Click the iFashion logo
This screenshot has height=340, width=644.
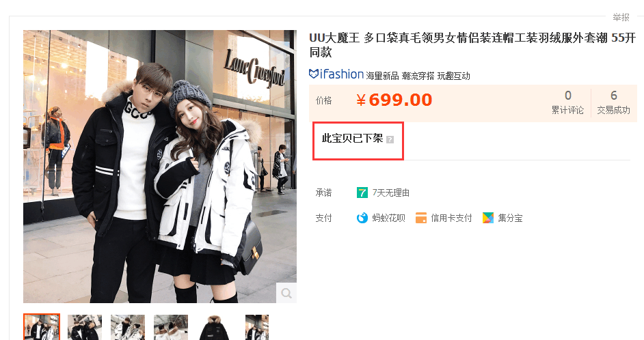tap(336, 74)
